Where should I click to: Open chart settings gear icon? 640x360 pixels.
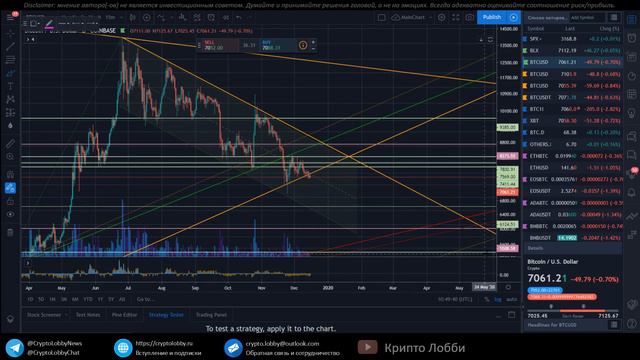tap(441, 18)
